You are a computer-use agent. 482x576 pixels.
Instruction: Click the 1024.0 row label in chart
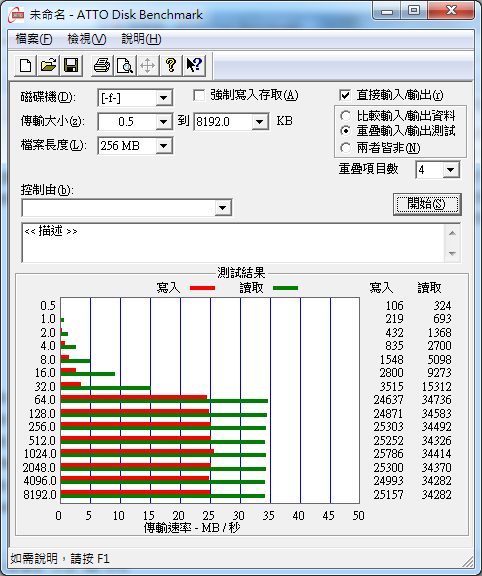point(40,454)
